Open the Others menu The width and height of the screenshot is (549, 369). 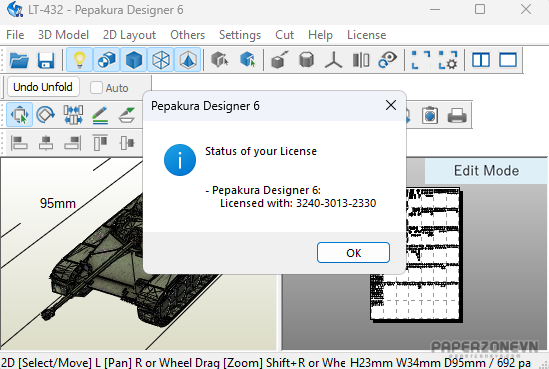click(x=187, y=35)
